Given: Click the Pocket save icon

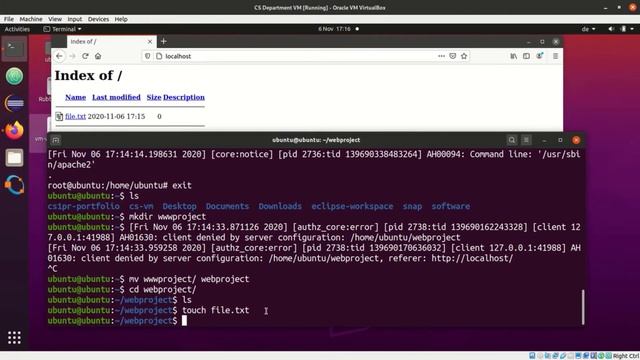Looking at the screenshot, I should 453,56.
